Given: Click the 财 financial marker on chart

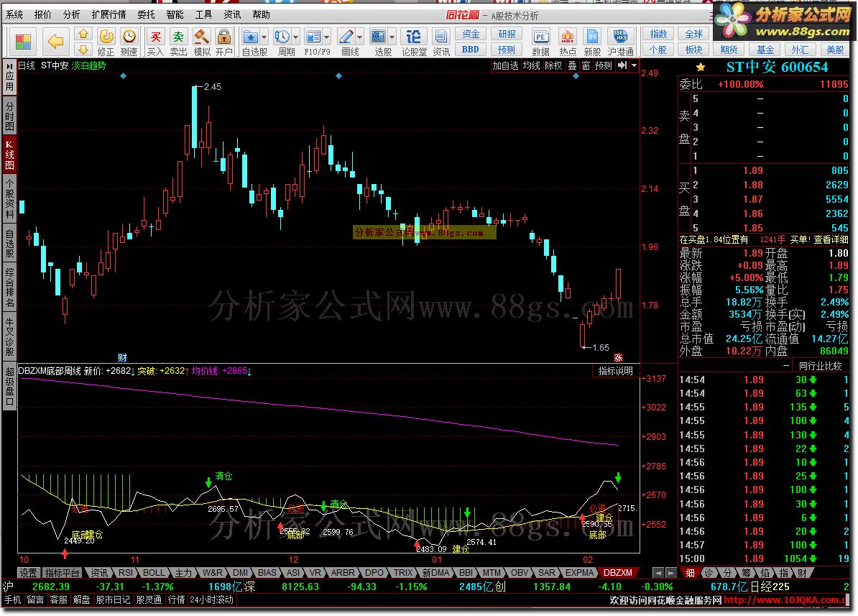Looking at the screenshot, I should (x=123, y=357).
